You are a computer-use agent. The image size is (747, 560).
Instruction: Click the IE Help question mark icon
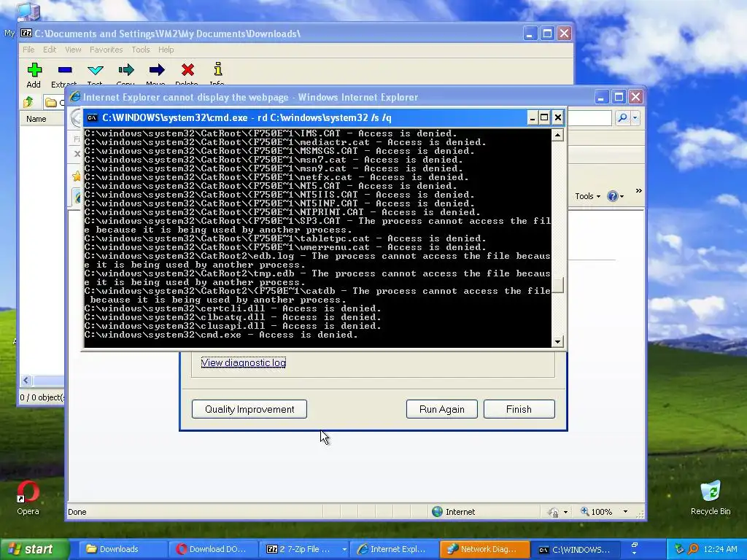coord(613,196)
